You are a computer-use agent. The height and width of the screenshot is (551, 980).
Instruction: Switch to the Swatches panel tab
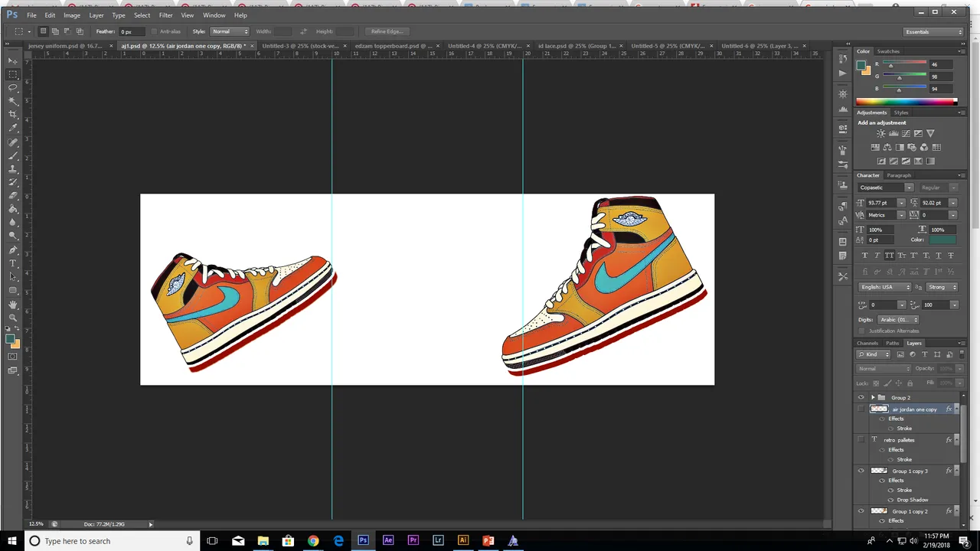[888, 51]
